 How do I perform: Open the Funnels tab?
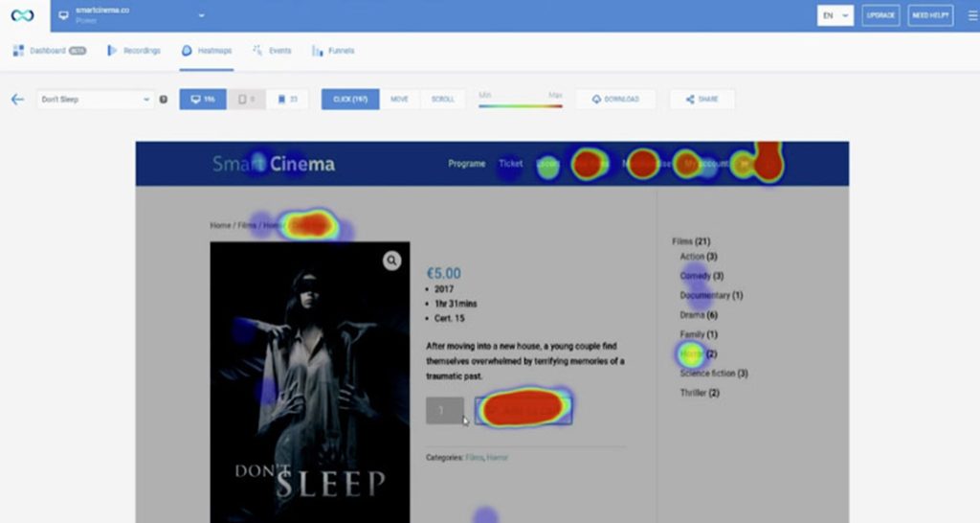pos(333,51)
